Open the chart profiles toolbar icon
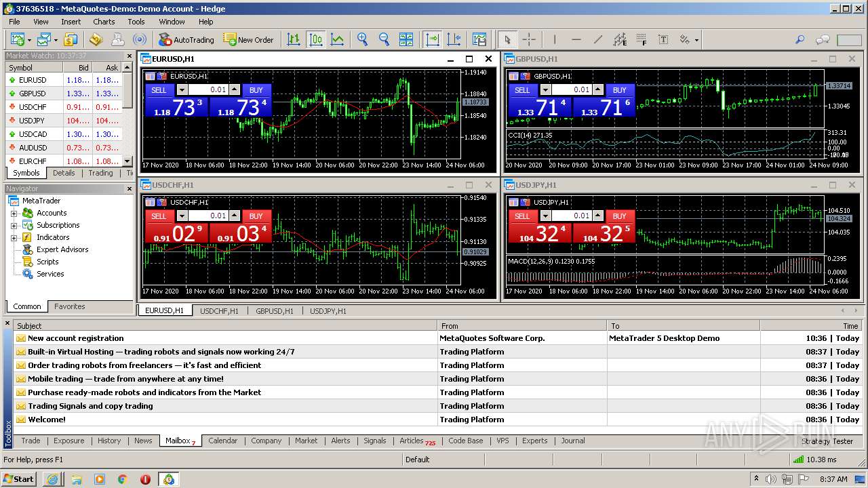 pos(43,39)
